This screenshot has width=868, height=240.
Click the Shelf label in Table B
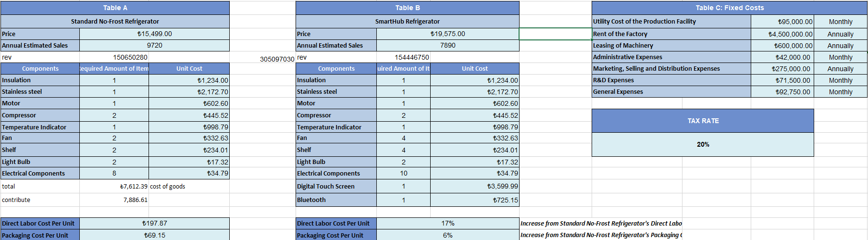click(x=336, y=150)
